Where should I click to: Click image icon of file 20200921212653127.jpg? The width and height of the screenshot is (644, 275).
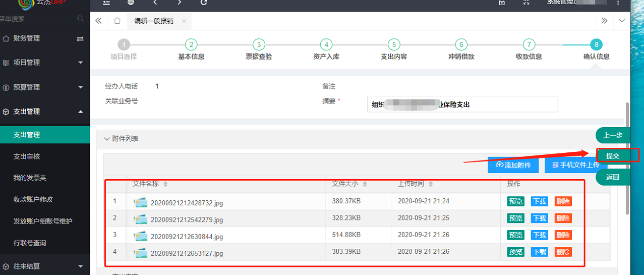pos(140,253)
